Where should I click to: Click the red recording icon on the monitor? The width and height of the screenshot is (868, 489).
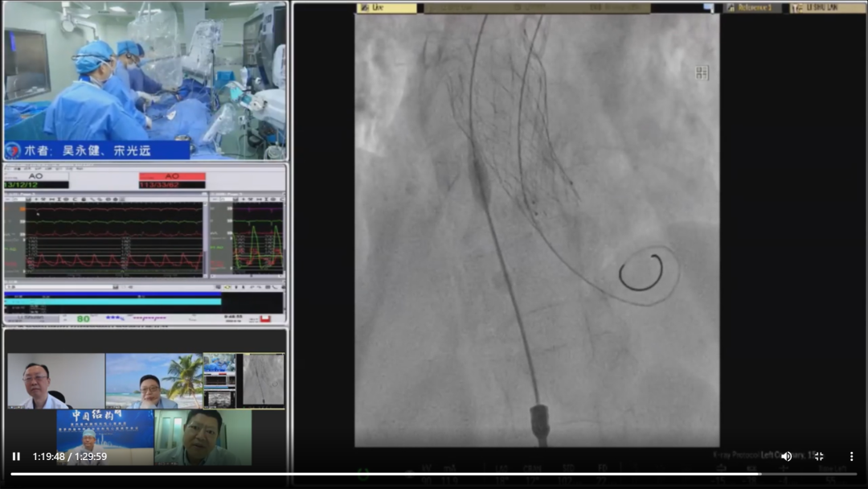pyautogui.click(x=265, y=318)
